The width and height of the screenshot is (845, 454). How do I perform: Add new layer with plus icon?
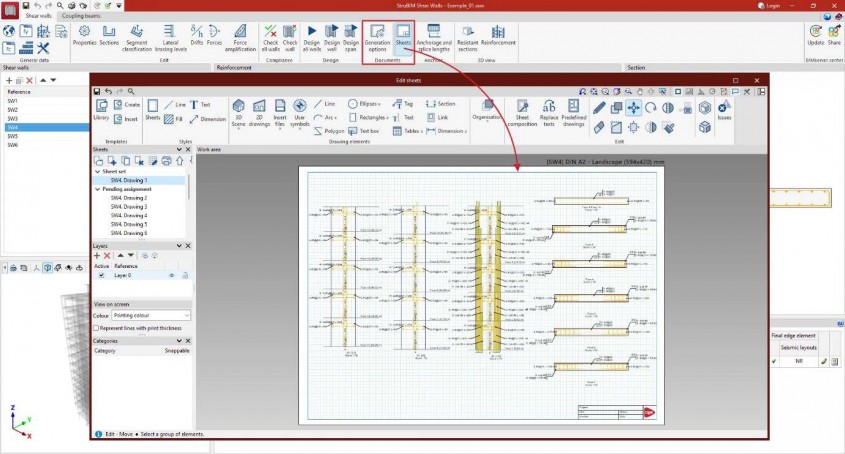click(x=97, y=256)
